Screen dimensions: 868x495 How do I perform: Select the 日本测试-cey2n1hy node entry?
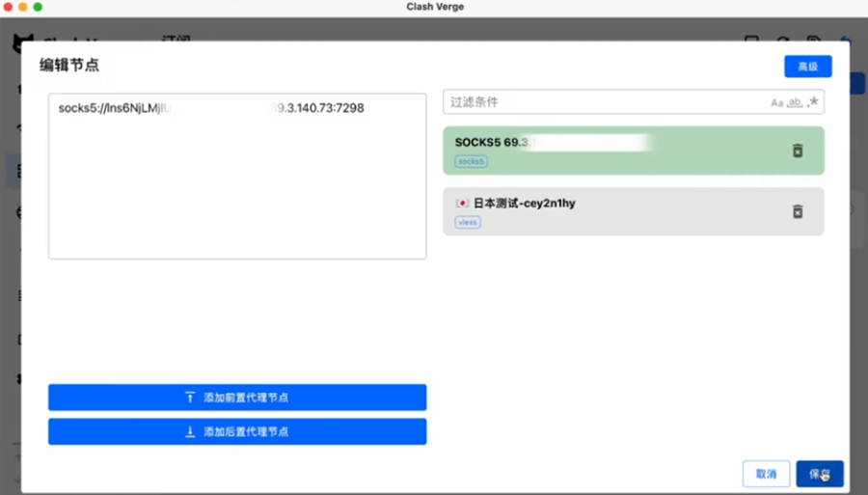click(634, 211)
